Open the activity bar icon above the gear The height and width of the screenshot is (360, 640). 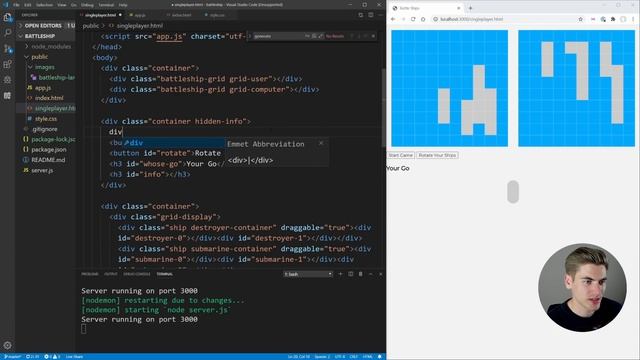point(7,96)
